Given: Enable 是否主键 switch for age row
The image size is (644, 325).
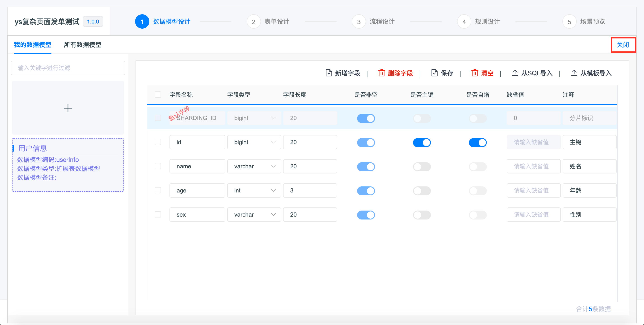Looking at the screenshot, I should [422, 191].
